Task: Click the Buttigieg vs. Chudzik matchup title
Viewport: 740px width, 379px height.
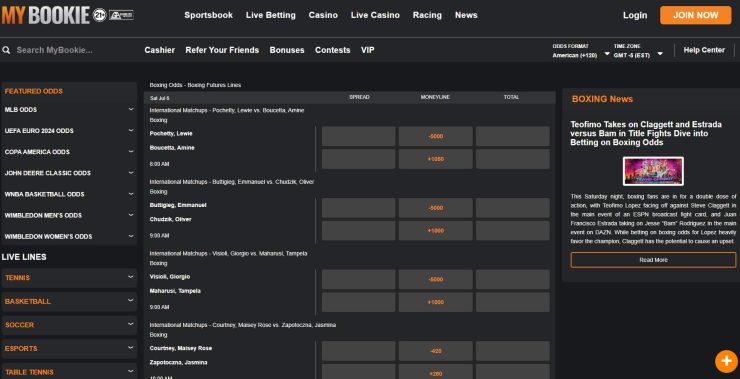Action: point(232,182)
